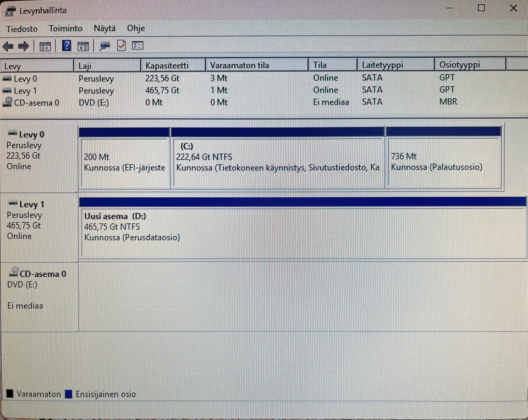This screenshot has width=528, height=420.
Task: Sort by the Tila column header
Action: click(333, 64)
